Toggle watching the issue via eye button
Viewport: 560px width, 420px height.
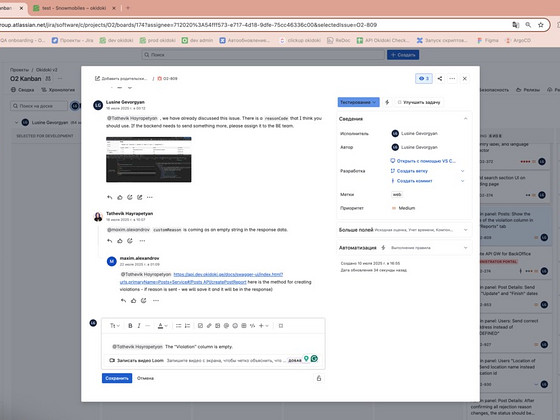click(x=424, y=79)
